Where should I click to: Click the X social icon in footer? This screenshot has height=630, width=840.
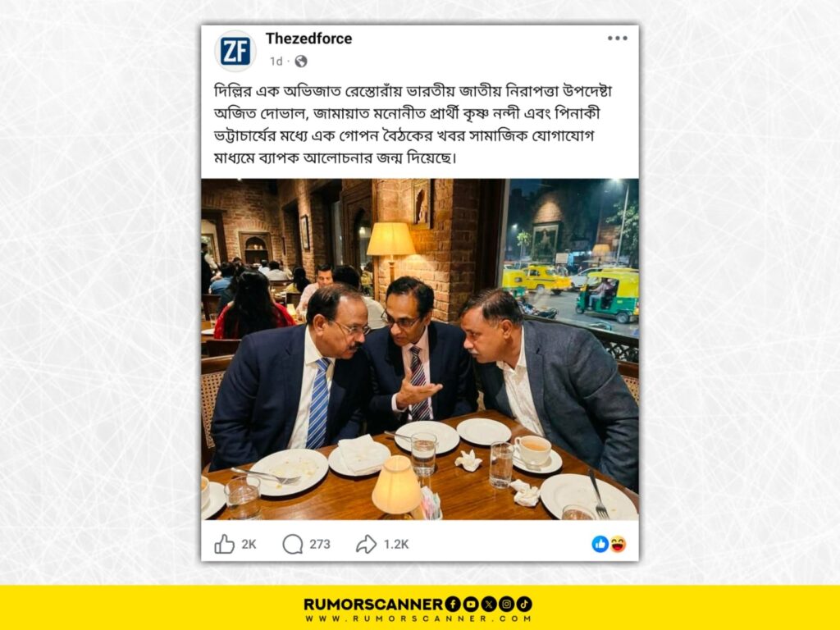coord(489,605)
